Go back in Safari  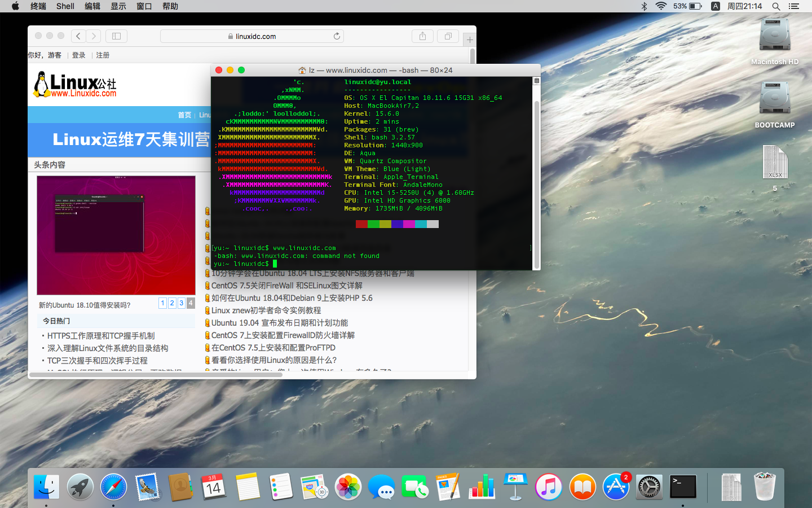point(78,36)
